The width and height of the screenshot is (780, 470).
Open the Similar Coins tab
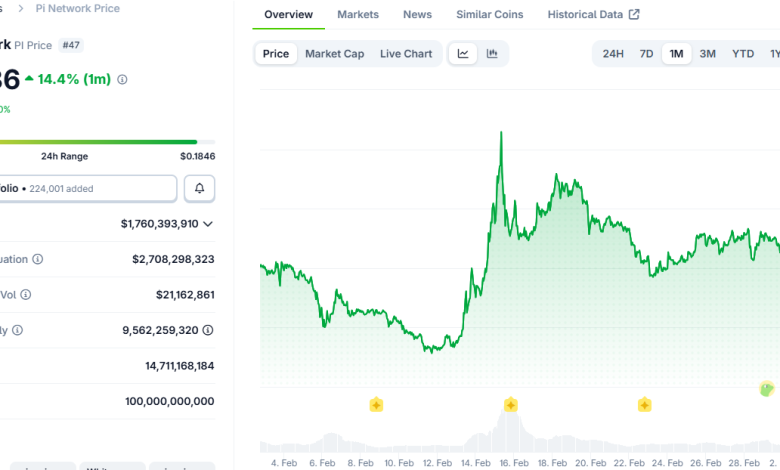click(x=489, y=15)
